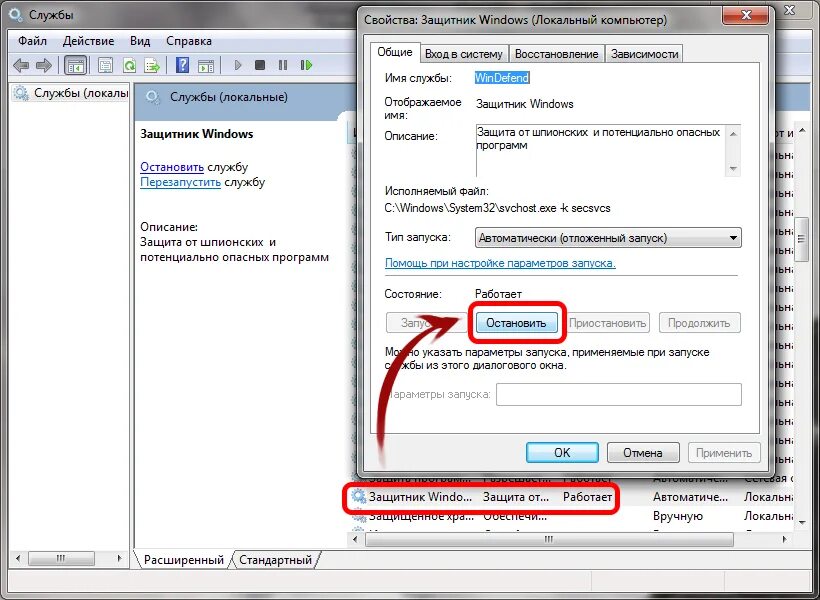Click the Остановить button in properties
Viewport: 820px width, 600px height.
(x=516, y=323)
